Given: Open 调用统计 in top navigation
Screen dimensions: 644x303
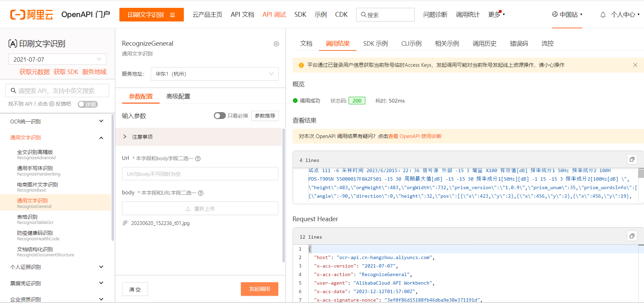Looking at the screenshot, I should point(468,15).
